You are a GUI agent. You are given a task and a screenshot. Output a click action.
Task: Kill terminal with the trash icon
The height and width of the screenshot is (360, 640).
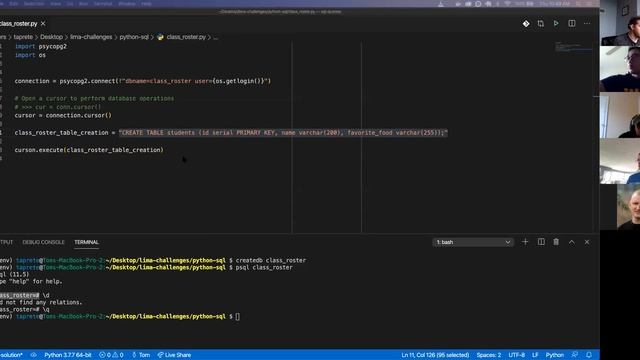click(556, 242)
